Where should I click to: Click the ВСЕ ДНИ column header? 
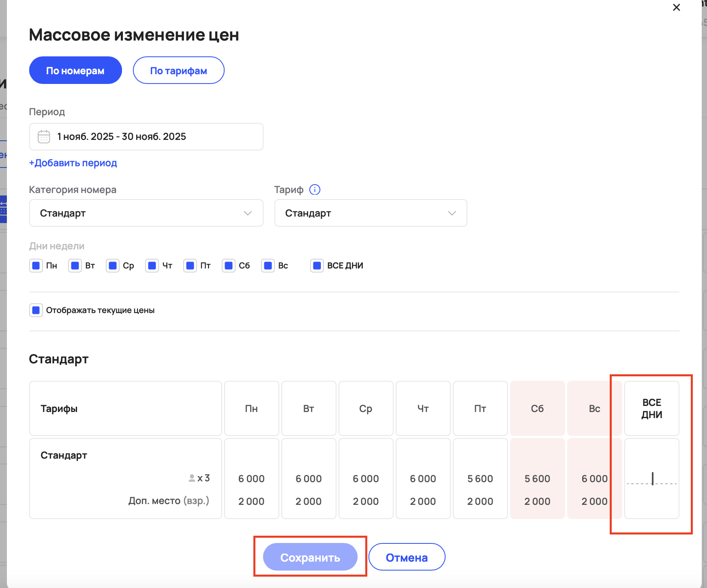coord(651,408)
